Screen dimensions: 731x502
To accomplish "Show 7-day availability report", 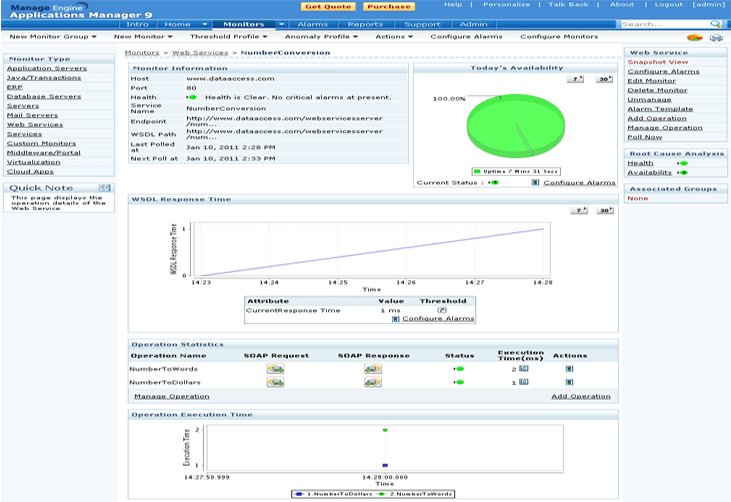I will pyautogui.click(x=576, y=79).
